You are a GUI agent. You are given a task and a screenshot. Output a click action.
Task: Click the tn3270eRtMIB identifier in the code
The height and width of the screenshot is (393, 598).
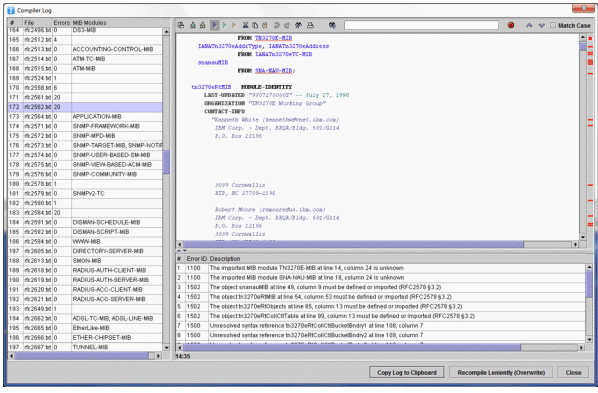pyautogui.click(x=211, y=87)
